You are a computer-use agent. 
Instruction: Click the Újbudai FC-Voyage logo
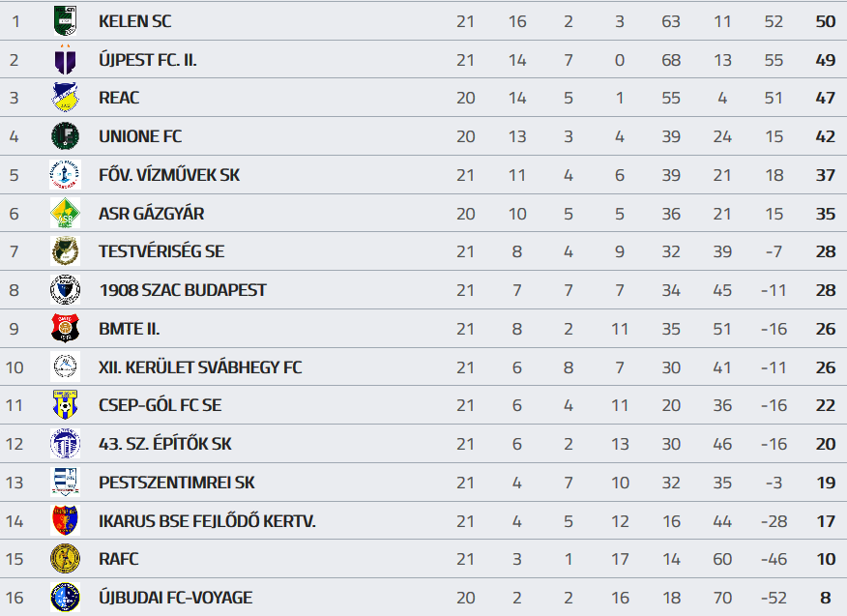point(65,598)
